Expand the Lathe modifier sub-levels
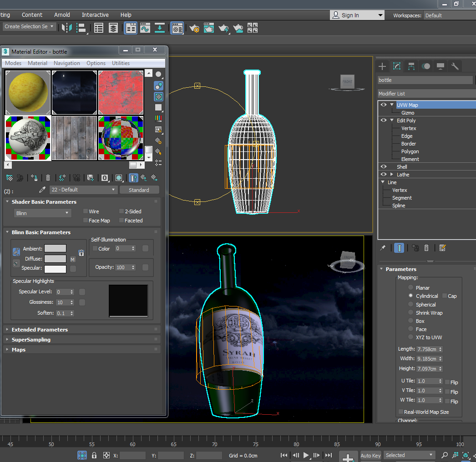476x462 pixels. [x=391, y=175]
